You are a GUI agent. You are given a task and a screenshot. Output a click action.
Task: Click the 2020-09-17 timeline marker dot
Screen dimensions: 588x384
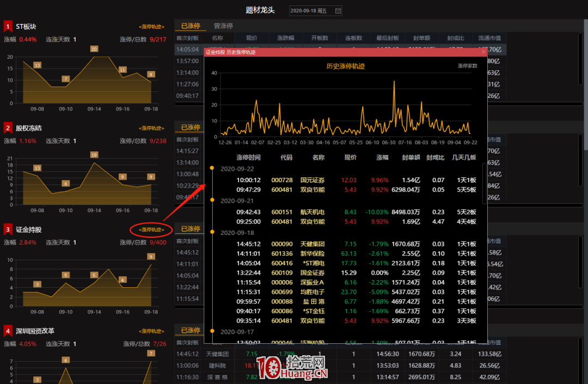pyautogui.click(x=212, y=331)
